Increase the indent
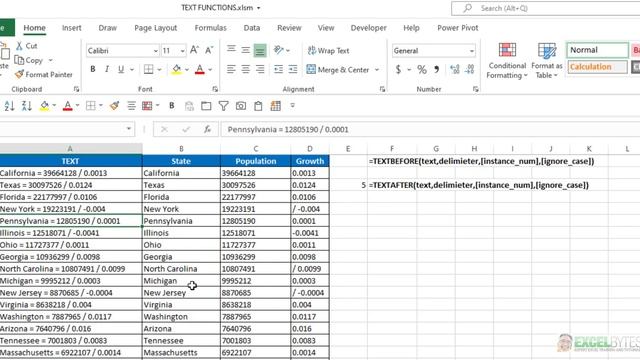Screen dimensions: 640x360 point(293,69)
